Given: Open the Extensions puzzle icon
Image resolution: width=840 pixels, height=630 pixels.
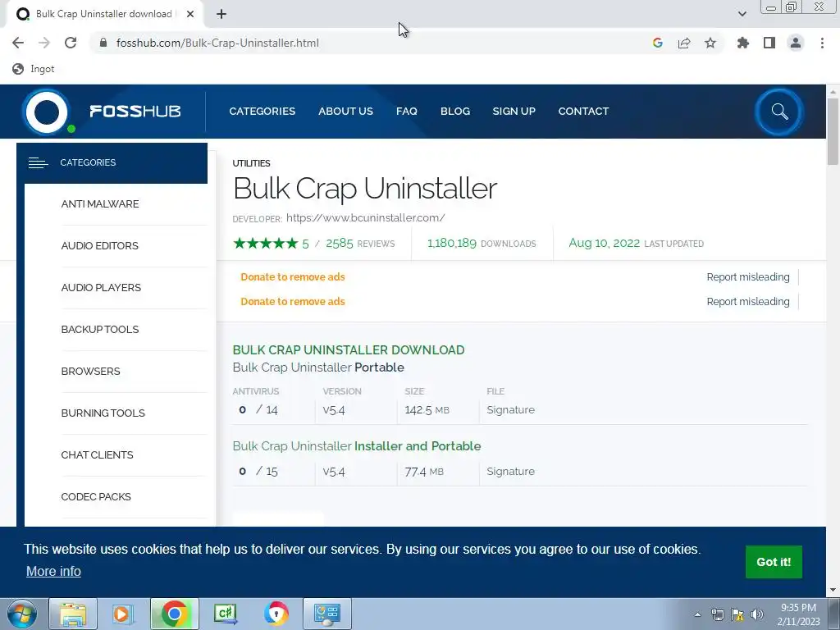Looking at the screenshot, I should coord(743,43).
